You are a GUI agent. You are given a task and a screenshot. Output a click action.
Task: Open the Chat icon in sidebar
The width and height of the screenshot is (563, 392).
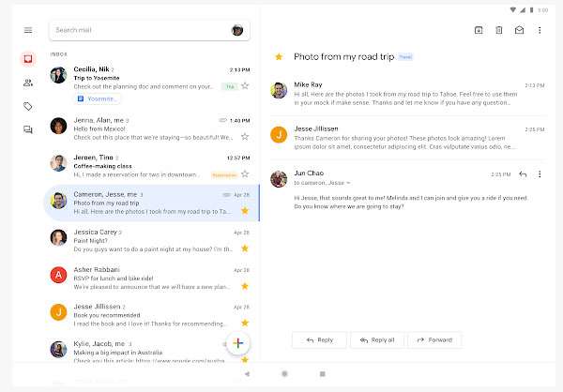pyautogui.click(x=28, y=129)
